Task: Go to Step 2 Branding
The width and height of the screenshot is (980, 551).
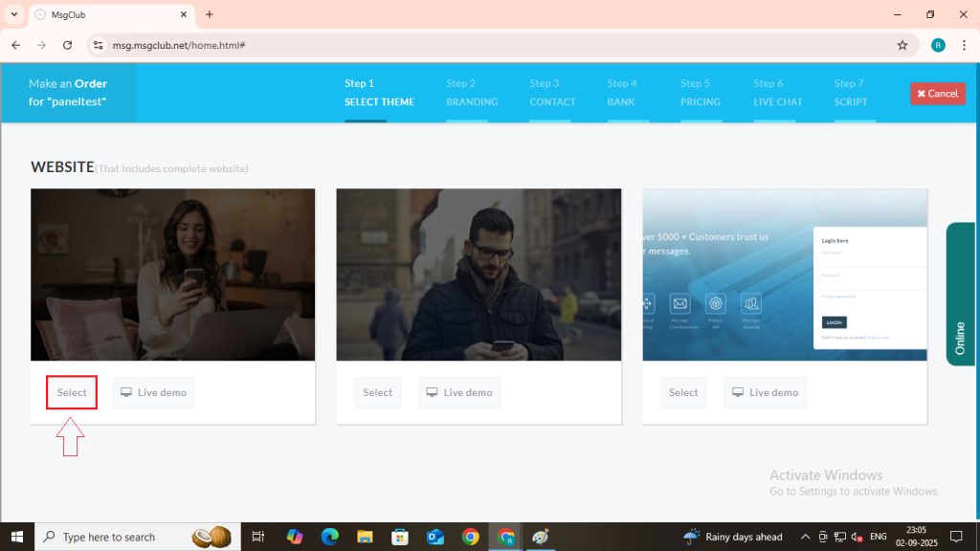Action: tap(472, 93)
